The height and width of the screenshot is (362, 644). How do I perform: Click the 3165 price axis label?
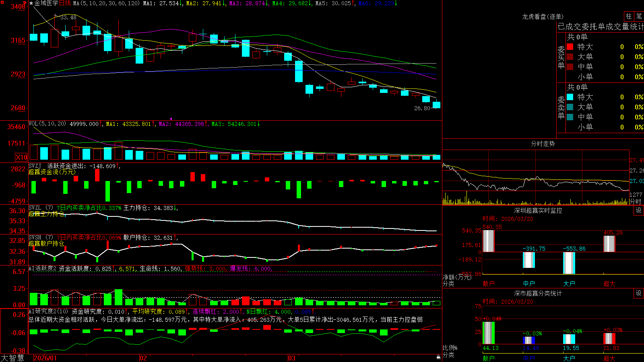(18, 40)
